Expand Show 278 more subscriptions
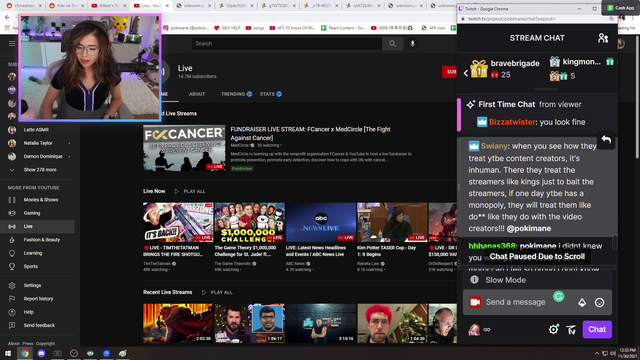The height and width of the screenshot is (360, 640). click(38, 170)
